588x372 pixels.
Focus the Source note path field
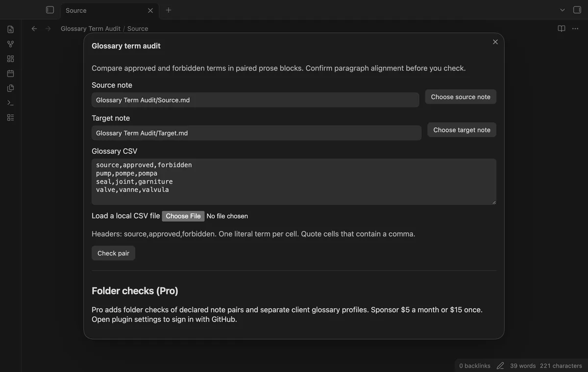point(255,100)
